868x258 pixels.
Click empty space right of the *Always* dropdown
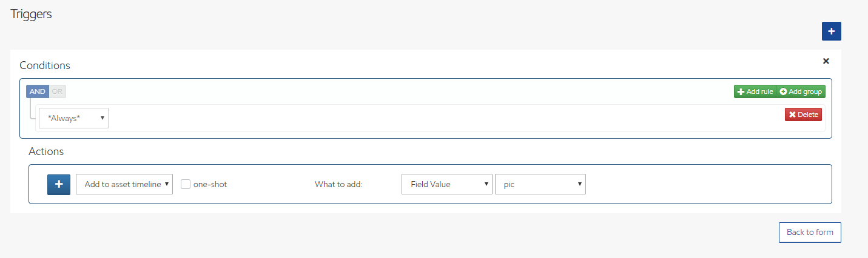[425, 118]
